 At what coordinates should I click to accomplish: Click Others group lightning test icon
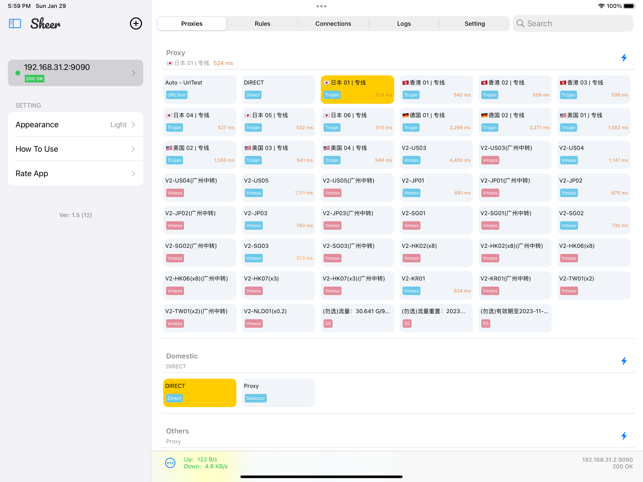coord(624,436)
